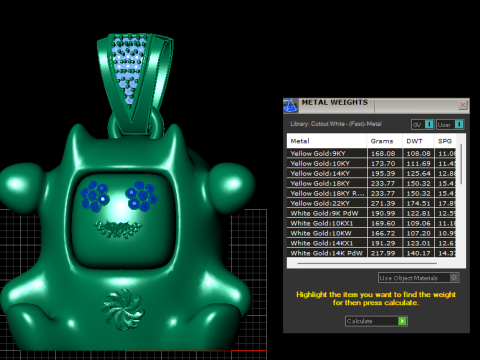Click the vertical scrollbar of metal table

[461, 164]
